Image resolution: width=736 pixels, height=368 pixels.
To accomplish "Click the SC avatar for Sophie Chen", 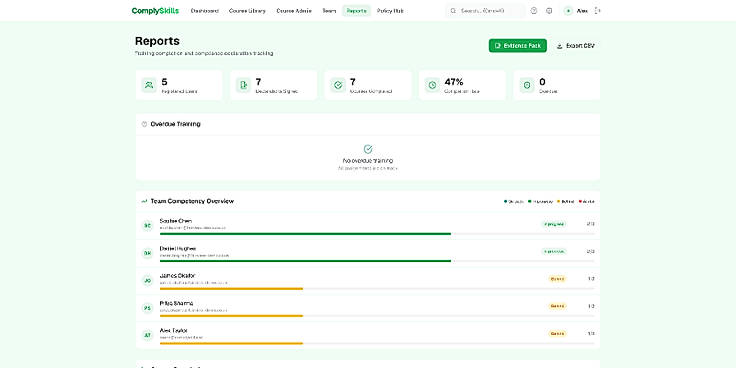I will [x=148, y=226].
